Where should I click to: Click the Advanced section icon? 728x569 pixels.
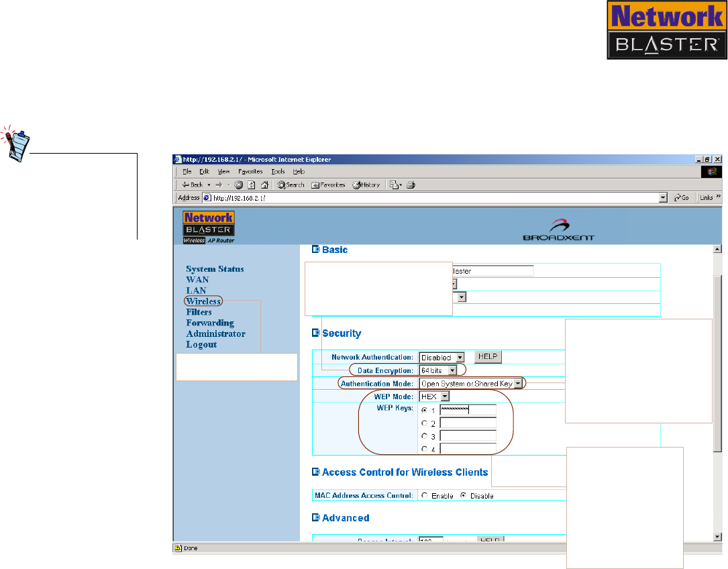pos(316,517)
